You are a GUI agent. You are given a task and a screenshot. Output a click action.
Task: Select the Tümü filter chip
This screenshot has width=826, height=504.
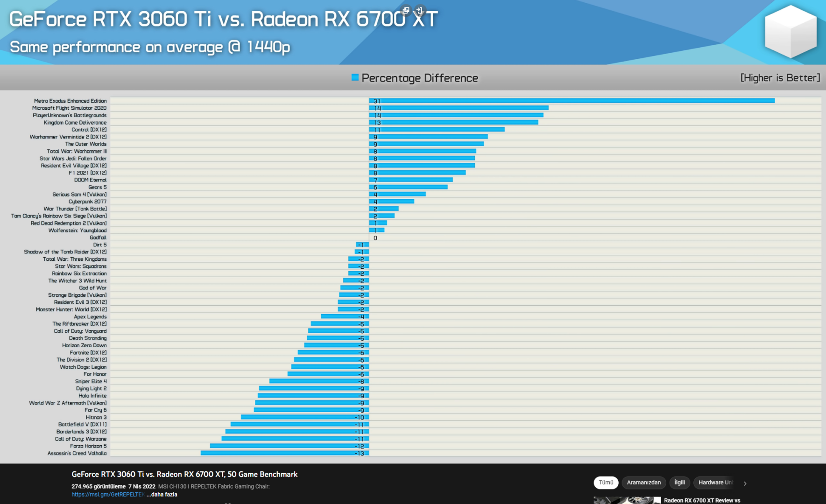click(606, 483)
